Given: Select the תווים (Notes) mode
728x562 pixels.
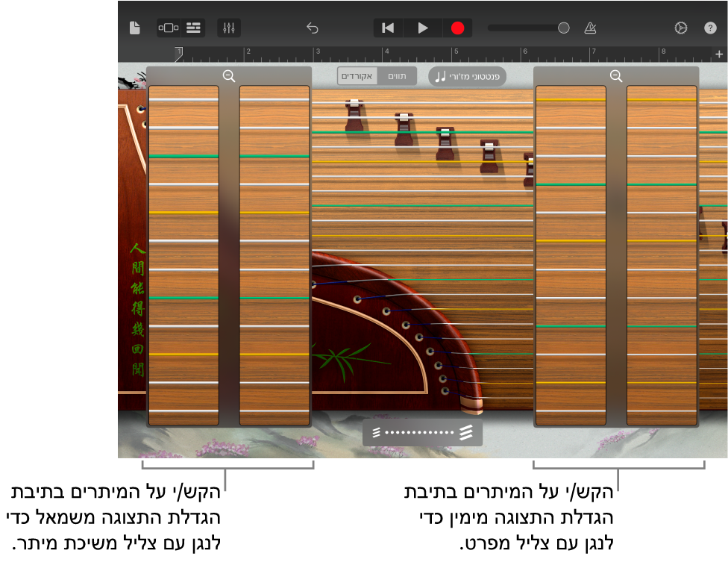Looking at the screenshot, I should (x=397, y=76).
